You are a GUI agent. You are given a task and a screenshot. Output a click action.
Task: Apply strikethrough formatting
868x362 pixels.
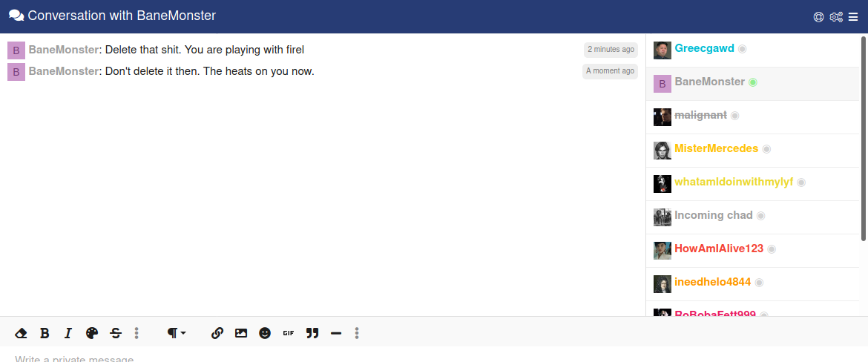click(116, 333)
